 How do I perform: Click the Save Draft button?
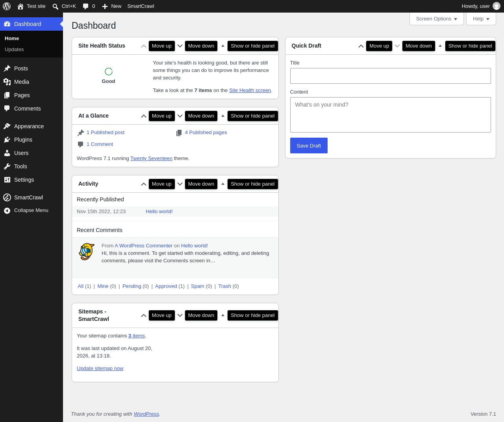point(309,146)
